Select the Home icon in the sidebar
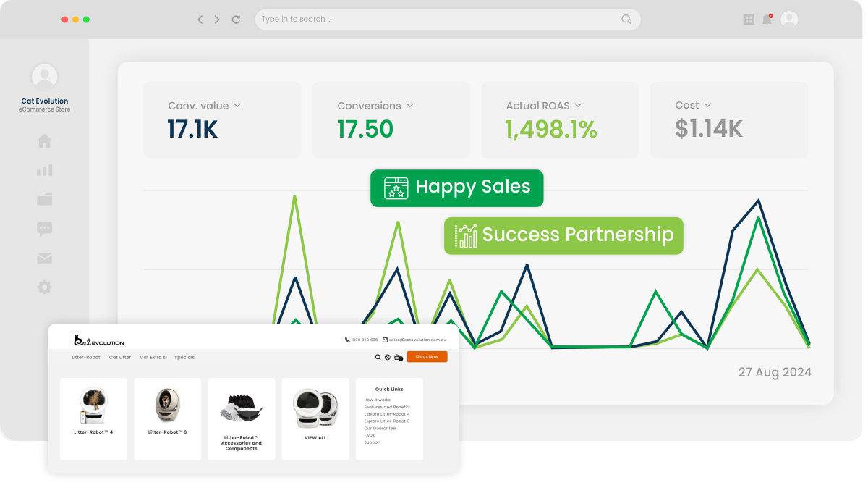Viewport: 868px width, 488px height. 44,140
